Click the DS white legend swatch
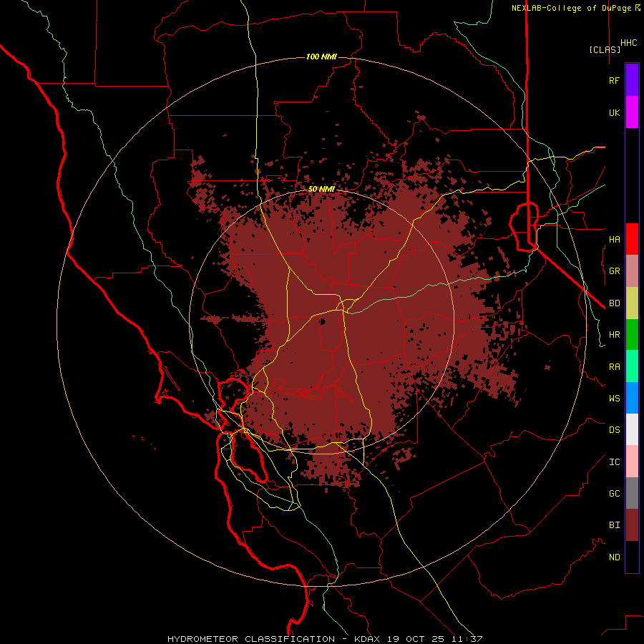Screen dimensions: 644x644 632,429
